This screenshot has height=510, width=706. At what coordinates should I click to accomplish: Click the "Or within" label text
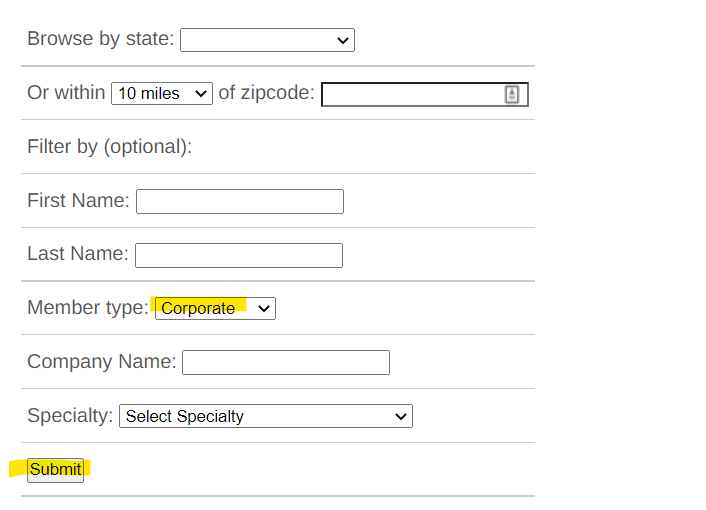(x=66, y=92)
